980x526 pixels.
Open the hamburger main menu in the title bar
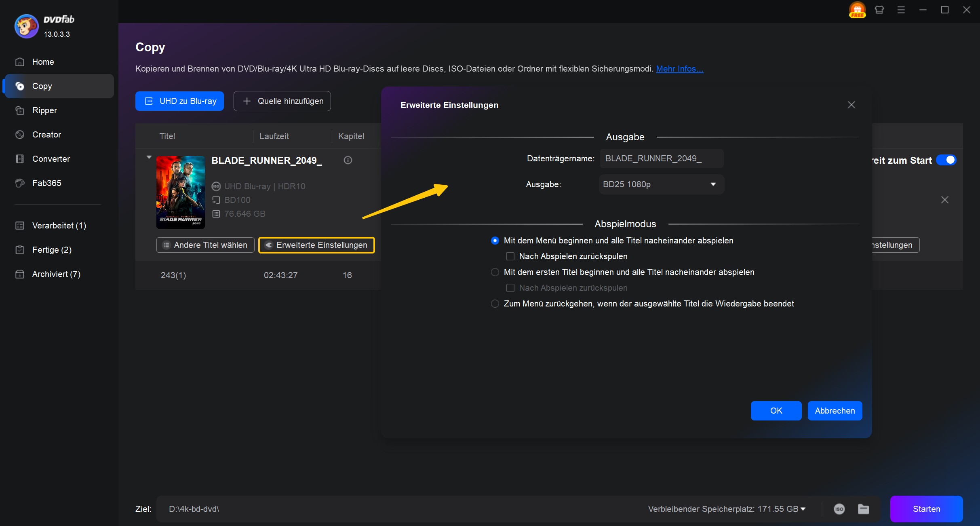pos(901,10)
